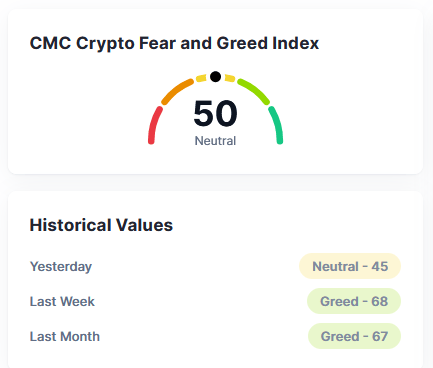The width and height of the screenshot is (433, 368).
Task: Click the light green greed gauge segment
Action: pos(254,91)
